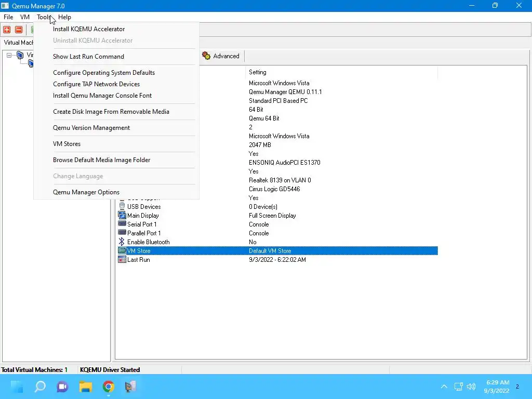
Task: Choose Configure Operating System Defaults
Action: tap(116, 73)
